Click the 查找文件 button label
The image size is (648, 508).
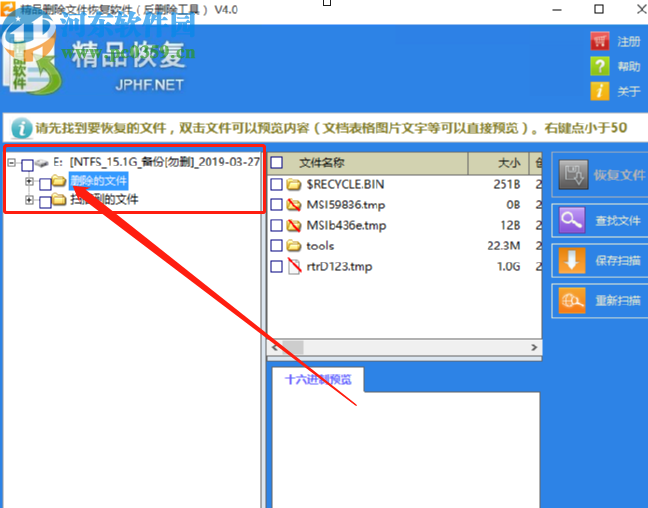coord(618,221)
